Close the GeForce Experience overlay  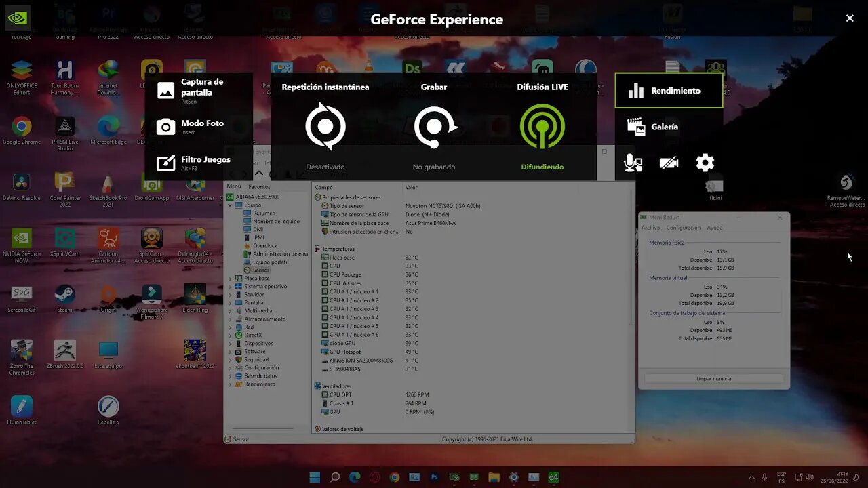[850, 18]
